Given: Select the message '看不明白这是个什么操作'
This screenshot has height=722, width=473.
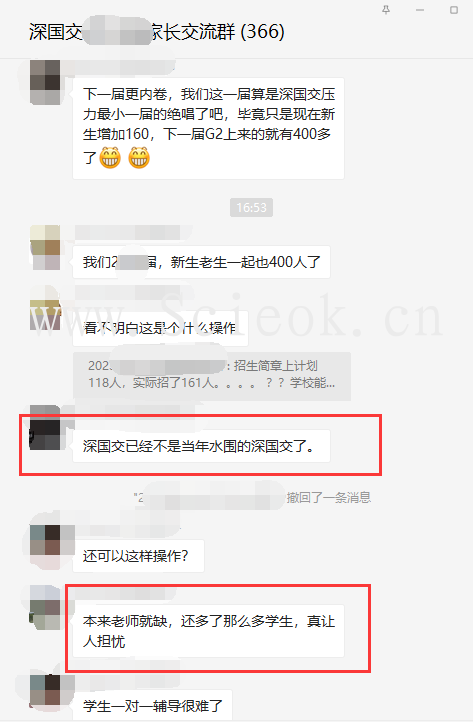Looking at the screenshot, I should [160, 328].
